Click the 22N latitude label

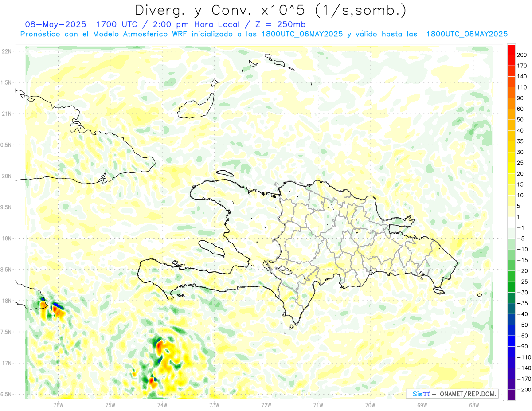click(7, 51)
